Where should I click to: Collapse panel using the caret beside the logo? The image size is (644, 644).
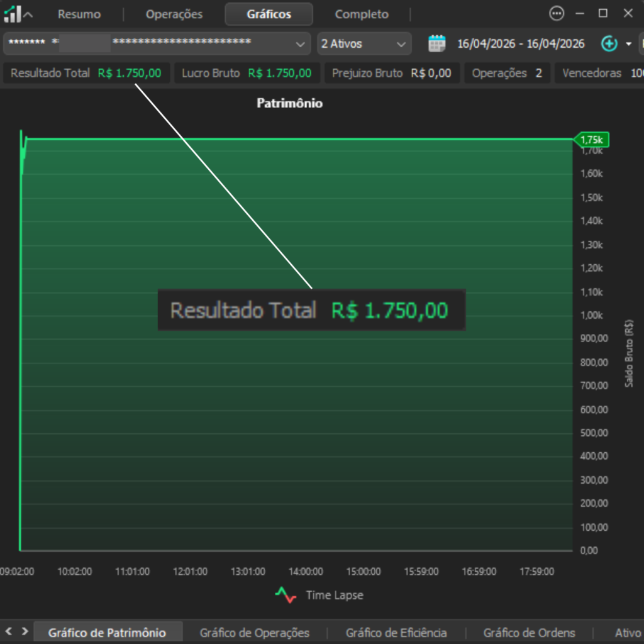(28, 15)
